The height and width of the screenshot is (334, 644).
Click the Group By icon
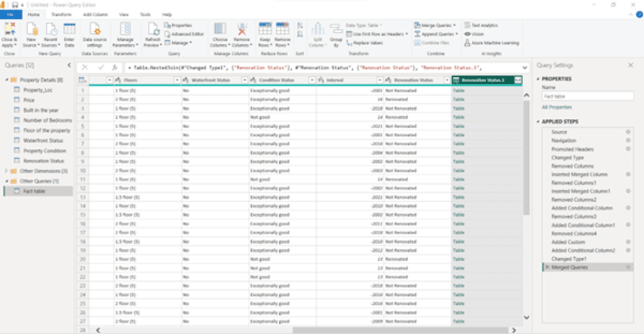coord(336,28)
